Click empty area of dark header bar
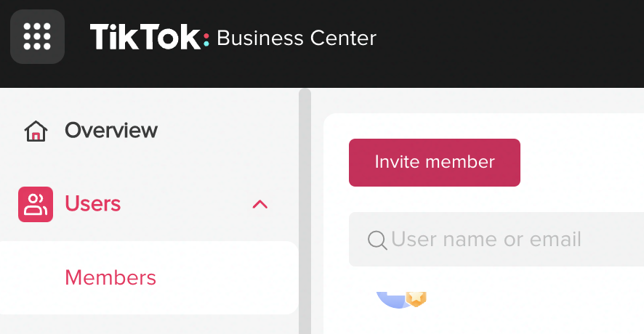 (x=509, y=44)
